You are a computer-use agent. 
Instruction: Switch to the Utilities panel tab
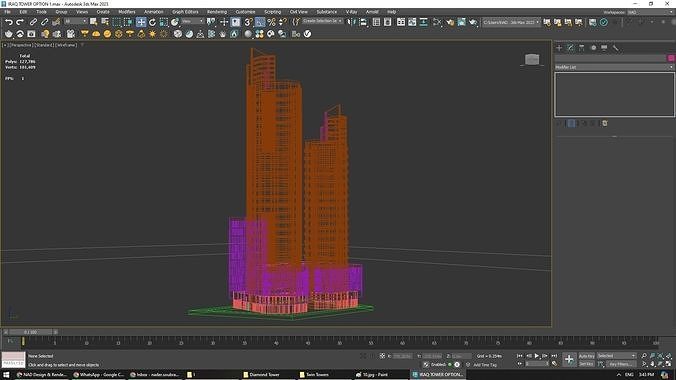click(x=616, y=48)
